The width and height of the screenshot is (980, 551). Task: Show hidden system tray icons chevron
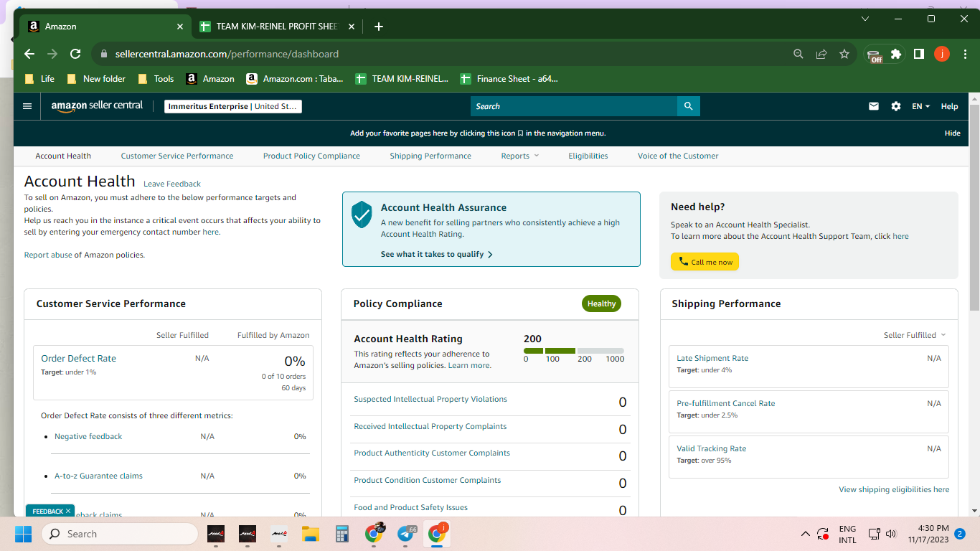[x=806, y=534]
